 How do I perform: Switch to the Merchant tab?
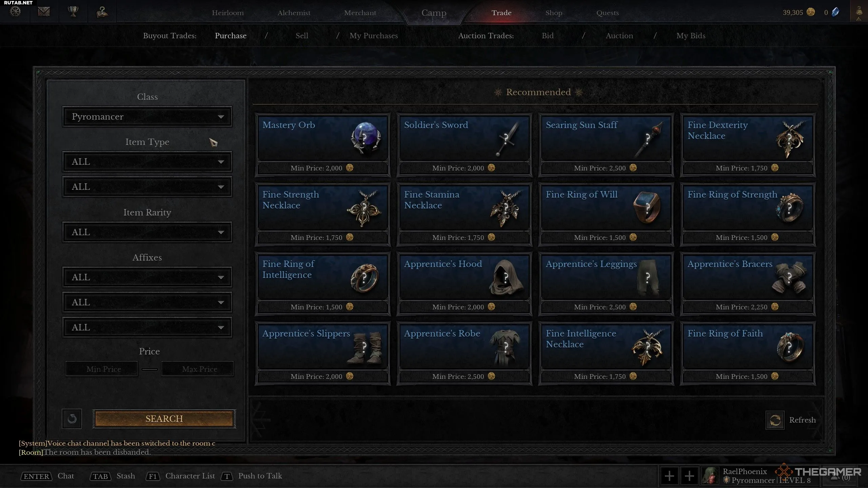click(360, 13)
